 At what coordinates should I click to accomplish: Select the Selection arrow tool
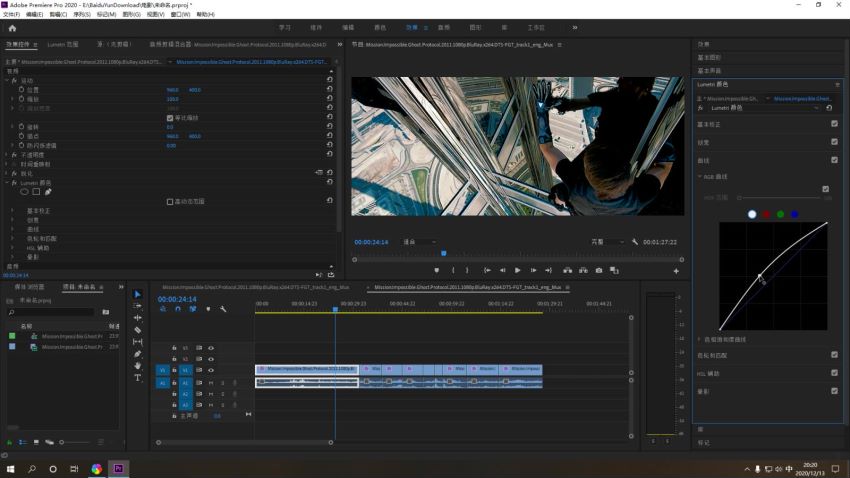137,294
